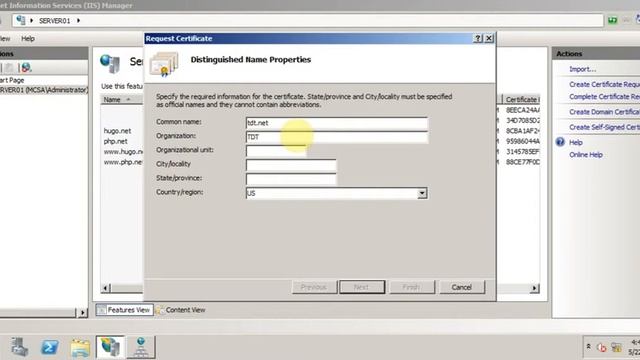Click the Organization text field
This screenshot has height=360, width=640.
point(337,137)
